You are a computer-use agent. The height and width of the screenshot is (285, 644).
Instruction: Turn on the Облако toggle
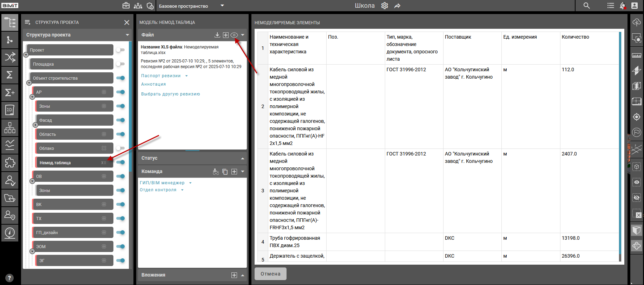(x=120, y=148)
